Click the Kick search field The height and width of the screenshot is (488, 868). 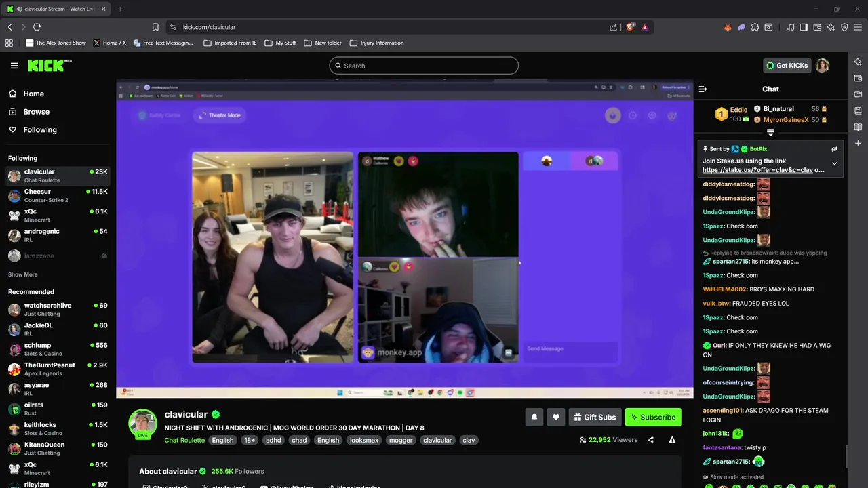424,66
